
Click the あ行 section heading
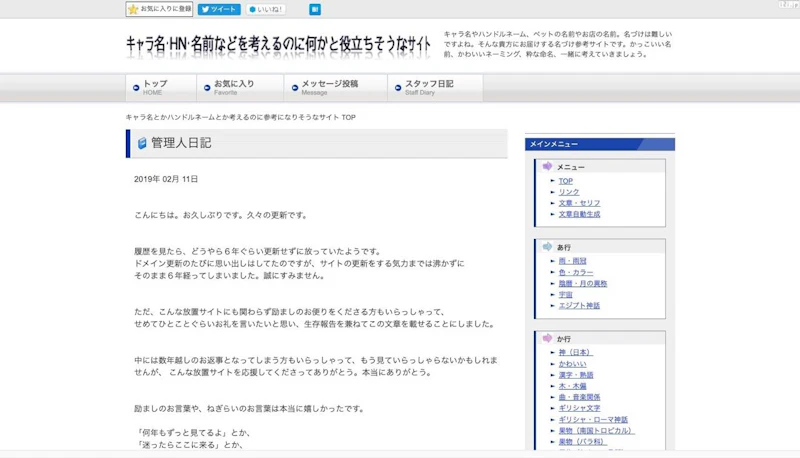564,247
